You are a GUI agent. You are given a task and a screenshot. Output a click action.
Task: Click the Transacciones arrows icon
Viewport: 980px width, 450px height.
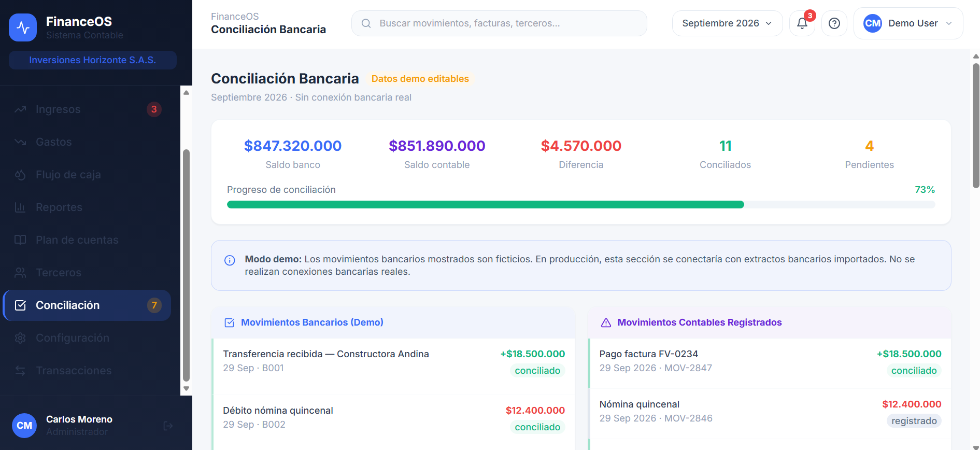point(20,371)
